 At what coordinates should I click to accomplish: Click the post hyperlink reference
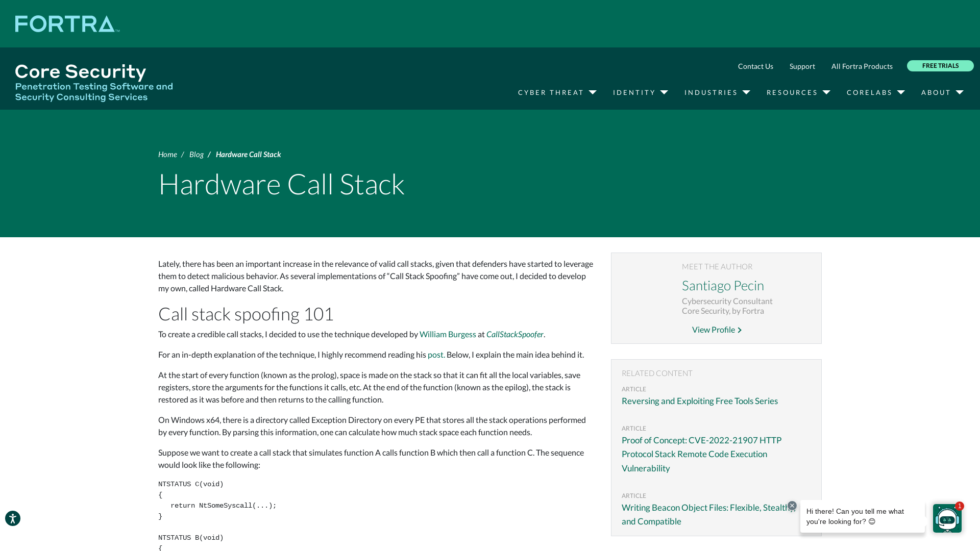435,355
